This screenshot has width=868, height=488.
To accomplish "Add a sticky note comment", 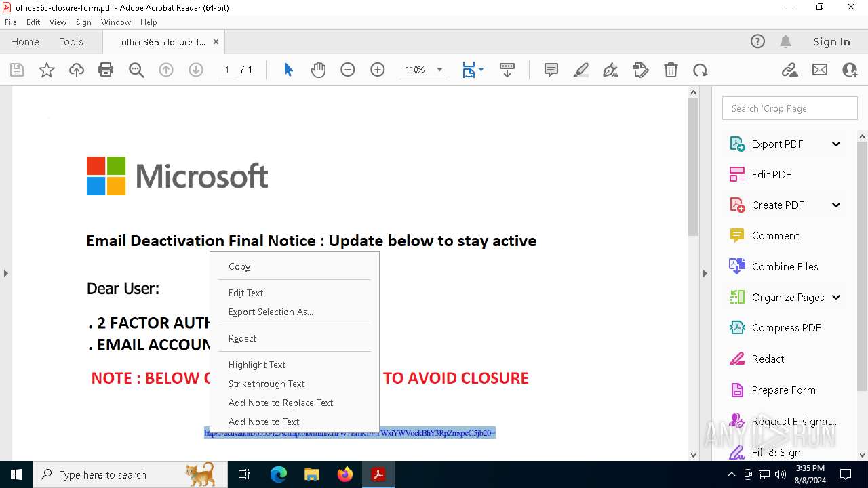I will (x=551, y=70).
